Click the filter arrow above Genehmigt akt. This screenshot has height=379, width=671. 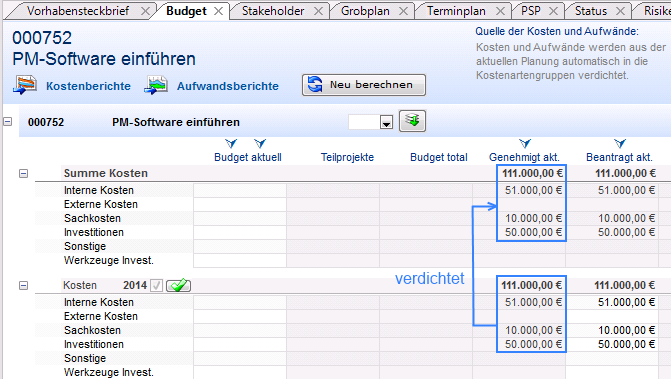click(x=525, y=143)
